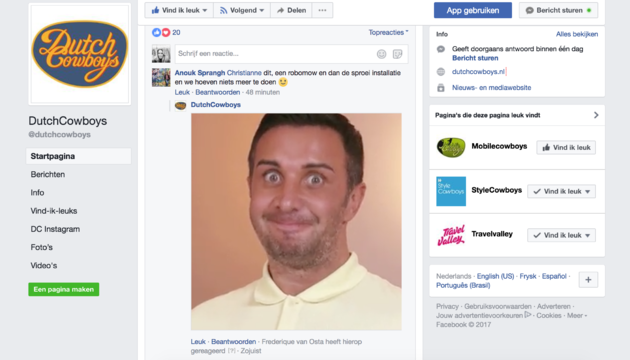Screen dimensions: 630x360
Task: Open the three-dots more options menu
Action: [x=322, y=10]
